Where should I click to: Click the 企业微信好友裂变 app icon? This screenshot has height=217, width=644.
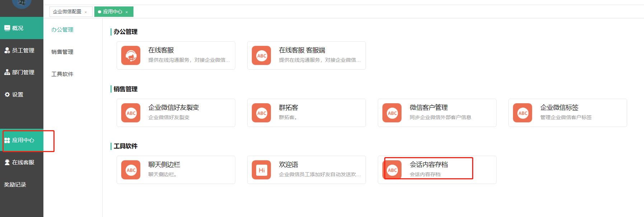coord(131,113)
